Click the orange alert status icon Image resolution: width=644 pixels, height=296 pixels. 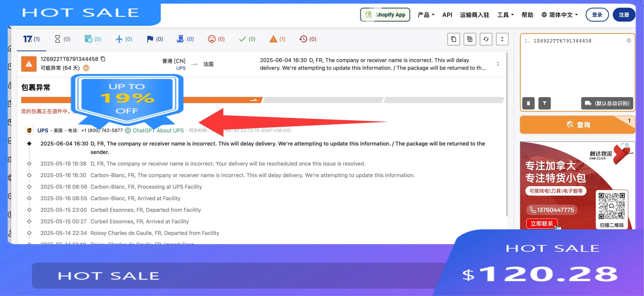pyautogui.click(x=29, y=64)
